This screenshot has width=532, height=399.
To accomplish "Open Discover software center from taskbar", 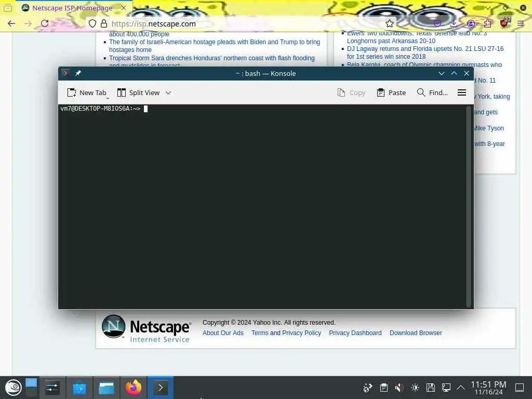I will pos(79,388).
